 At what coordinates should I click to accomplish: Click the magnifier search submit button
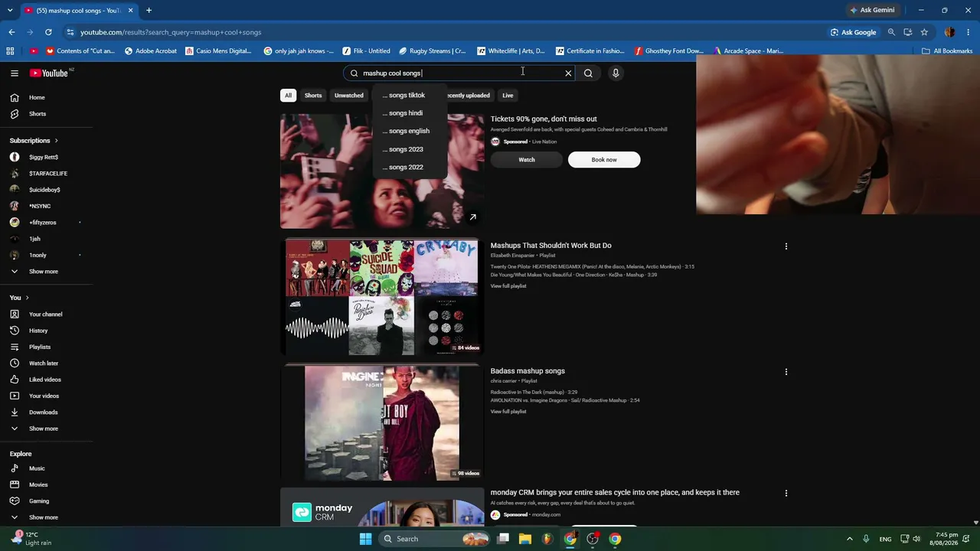click(588, 73)
